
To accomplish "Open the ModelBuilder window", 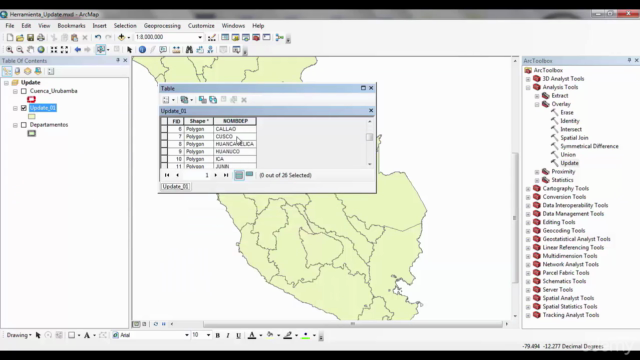I will coord(279,38).
